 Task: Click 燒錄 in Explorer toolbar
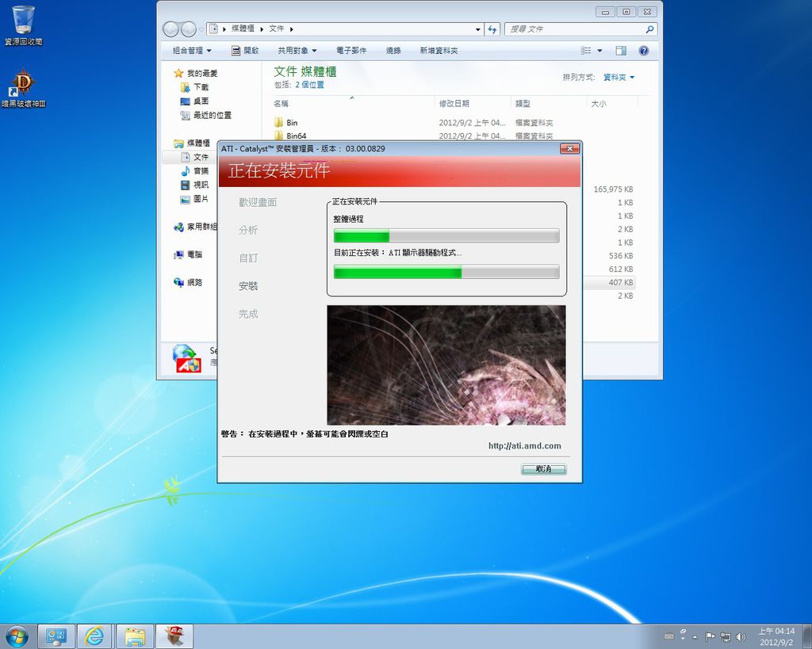(x=393, y=51)
